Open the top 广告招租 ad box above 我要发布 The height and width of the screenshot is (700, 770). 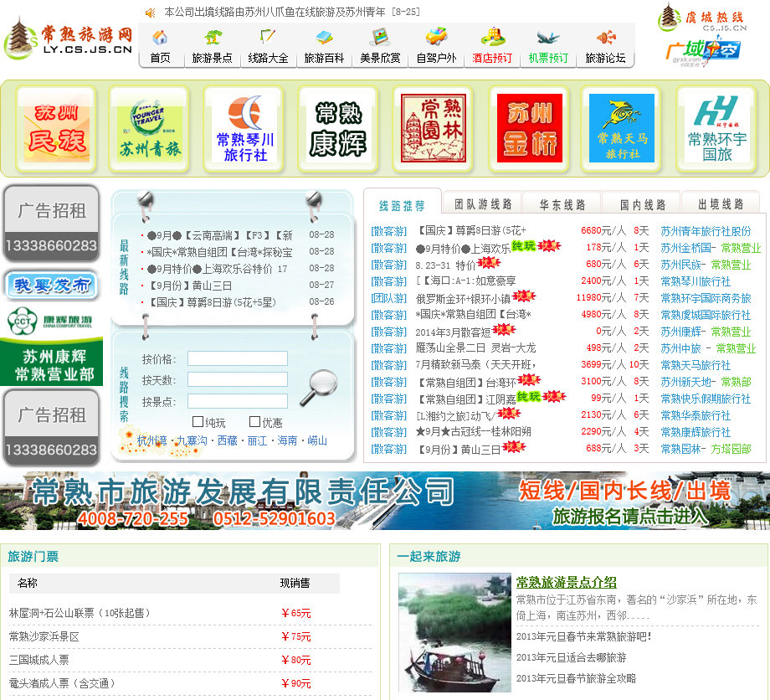coord(52,224)
